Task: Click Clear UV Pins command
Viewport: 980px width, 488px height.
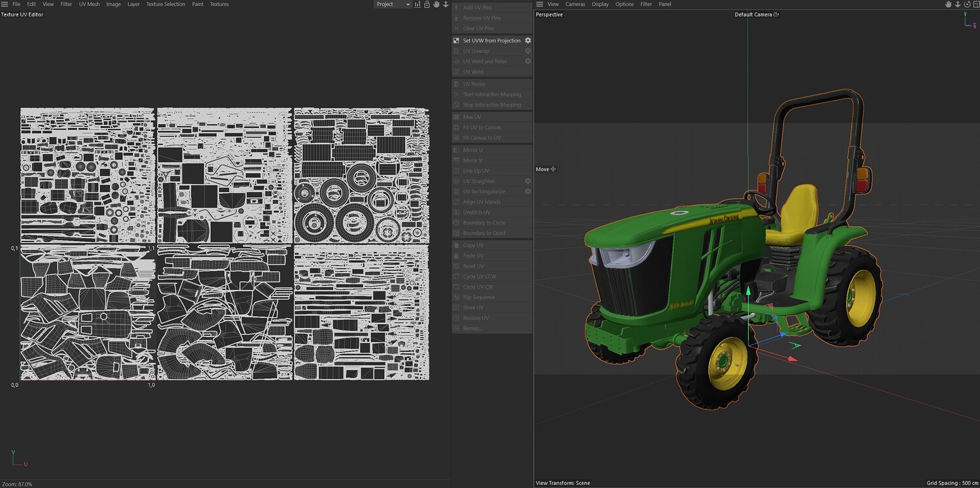Action: tap(492, 29)
